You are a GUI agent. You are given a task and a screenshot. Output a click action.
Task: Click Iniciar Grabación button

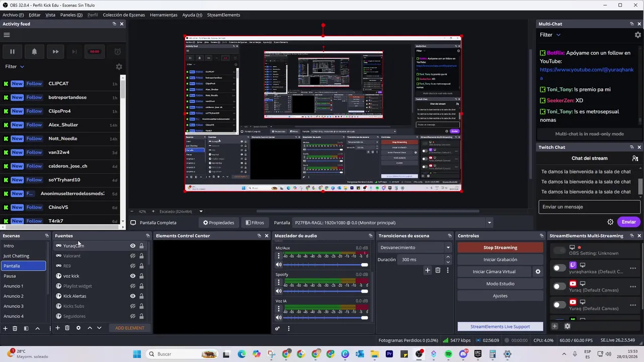500,259
